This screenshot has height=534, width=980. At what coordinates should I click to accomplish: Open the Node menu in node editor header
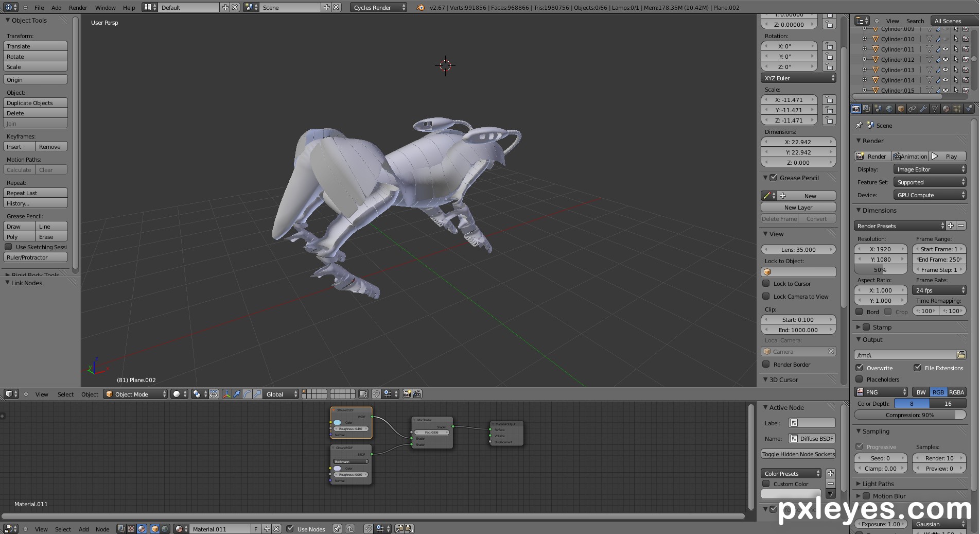pos(102,529)
